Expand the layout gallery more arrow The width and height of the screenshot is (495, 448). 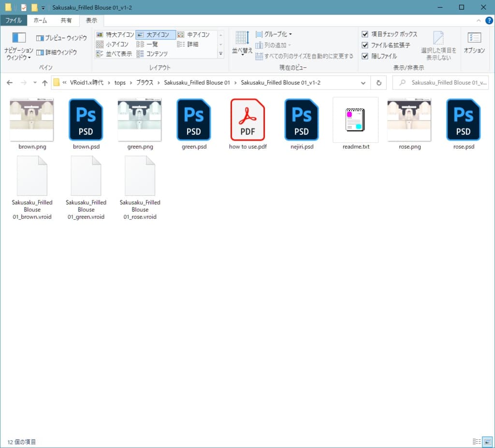click(221, 54)
